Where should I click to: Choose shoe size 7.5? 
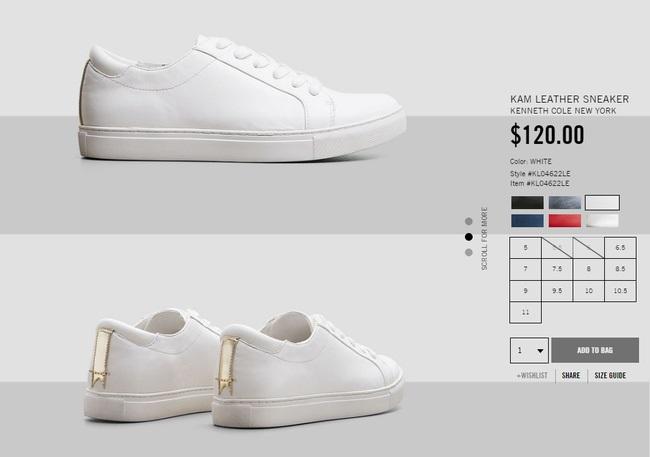click(x=557, y=269)
